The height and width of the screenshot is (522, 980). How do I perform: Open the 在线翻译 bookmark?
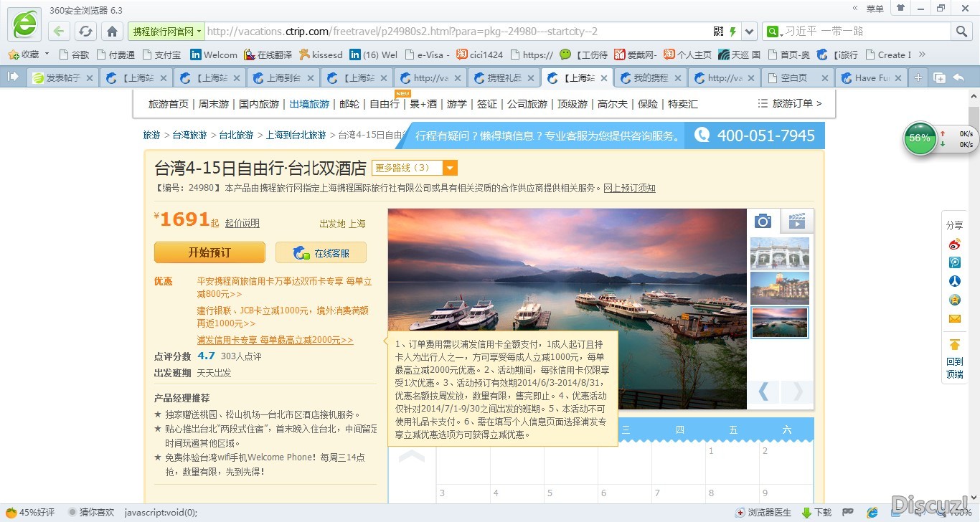tap(268, 54)
